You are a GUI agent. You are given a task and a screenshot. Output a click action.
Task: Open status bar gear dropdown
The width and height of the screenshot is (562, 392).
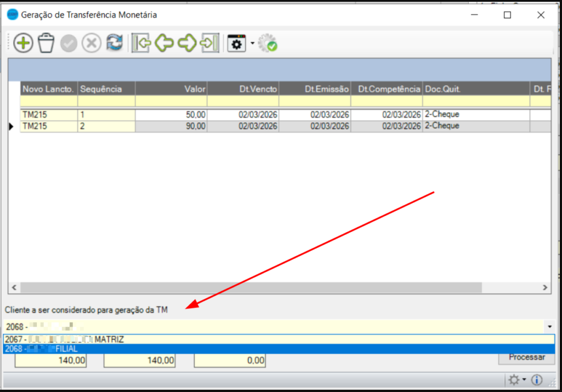[517, 380]
